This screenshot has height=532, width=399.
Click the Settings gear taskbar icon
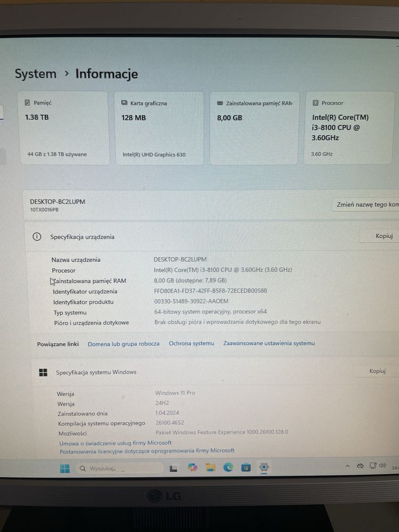264,467
